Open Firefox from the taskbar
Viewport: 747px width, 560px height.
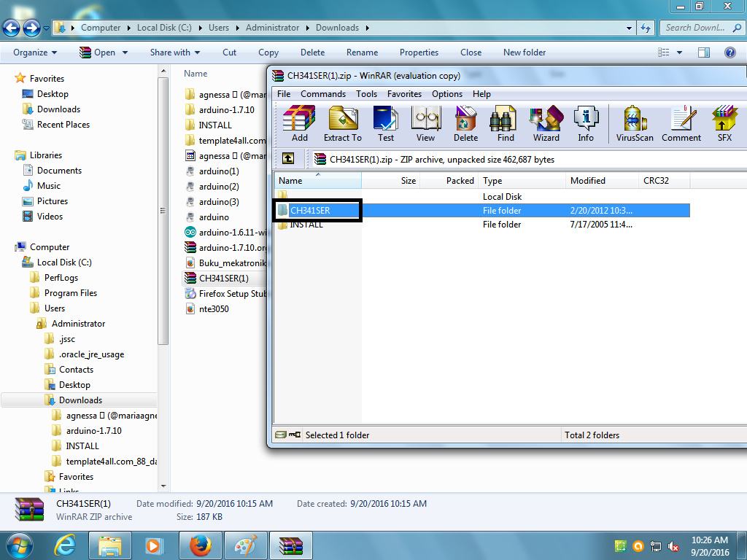[x=201, y=545]
